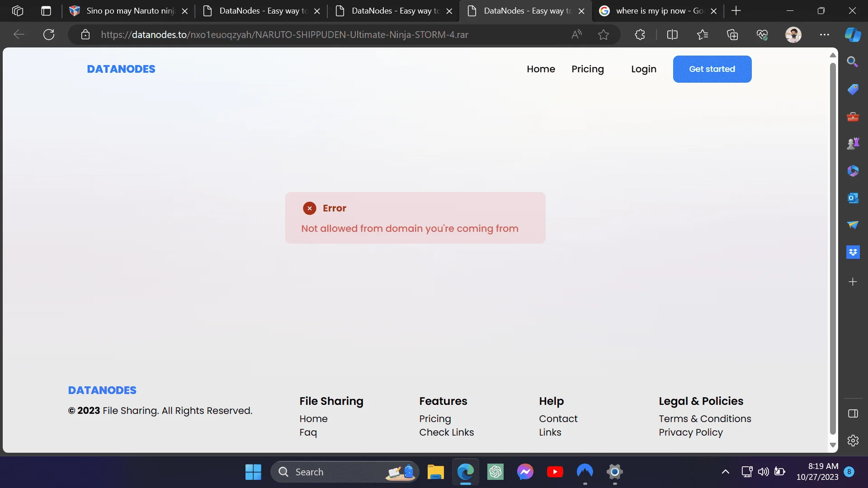
Task: Open footer Faq link
Action: click(x=308, y=432)
